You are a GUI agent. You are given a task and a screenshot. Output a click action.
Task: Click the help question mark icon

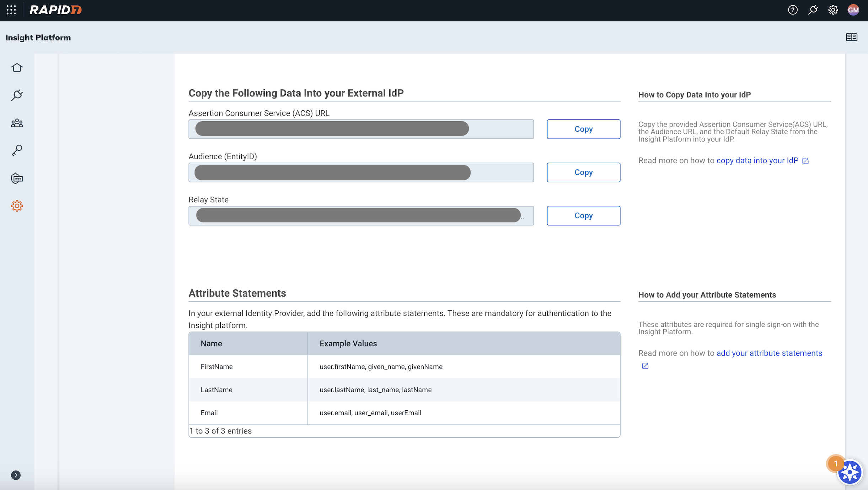tap(792, 10)
